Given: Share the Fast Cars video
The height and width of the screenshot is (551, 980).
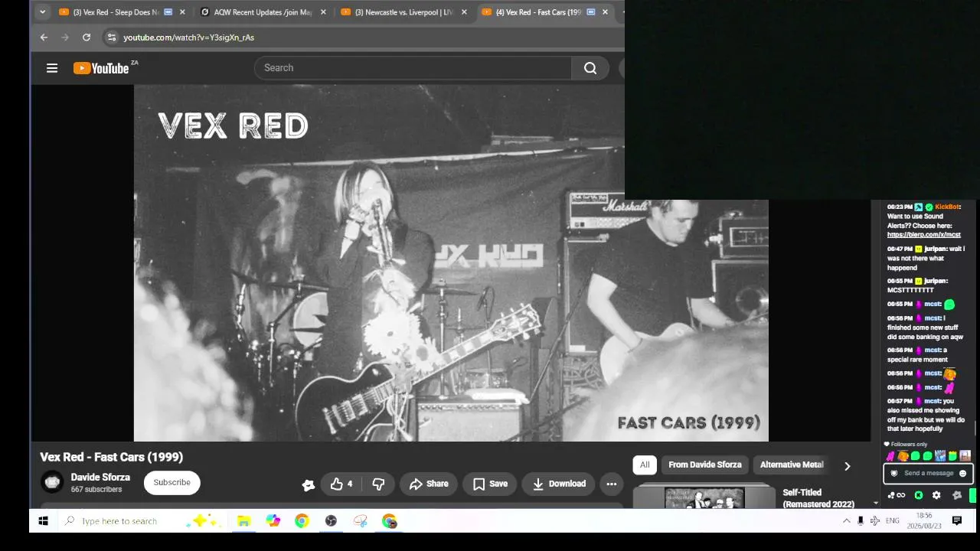Looking at the screenshot, I should click(x=429, y=484).
